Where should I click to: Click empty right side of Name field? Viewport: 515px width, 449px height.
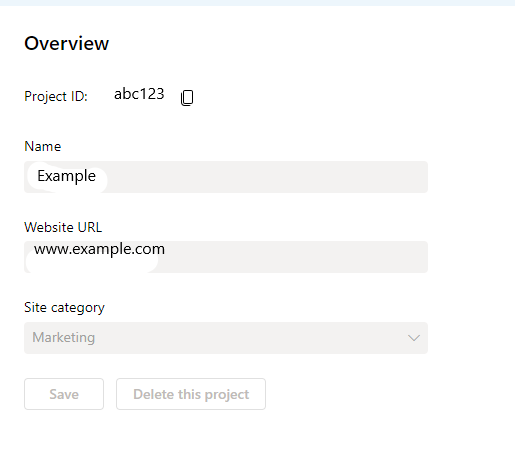point(267,177)
